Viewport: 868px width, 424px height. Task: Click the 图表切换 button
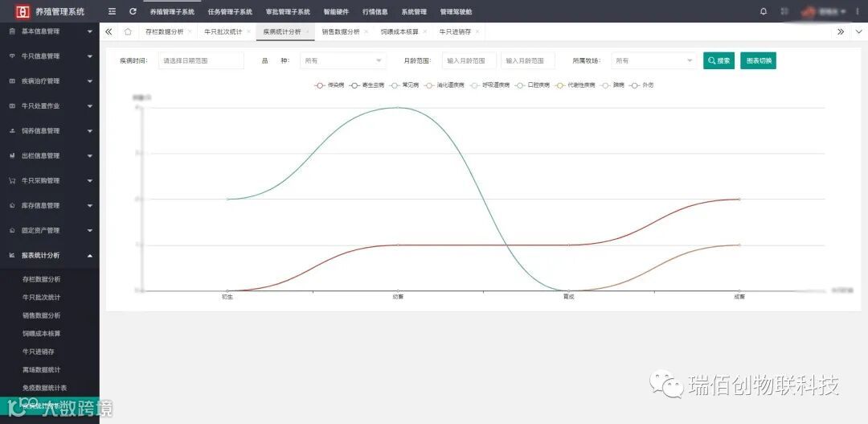[x=758, y=60]
